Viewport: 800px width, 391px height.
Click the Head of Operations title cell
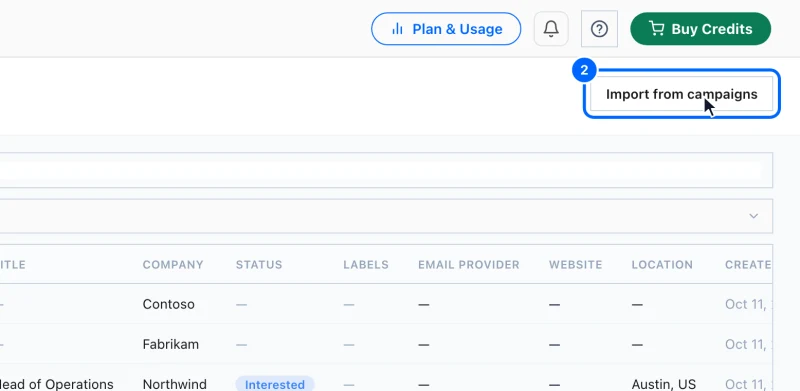(56, 384)
